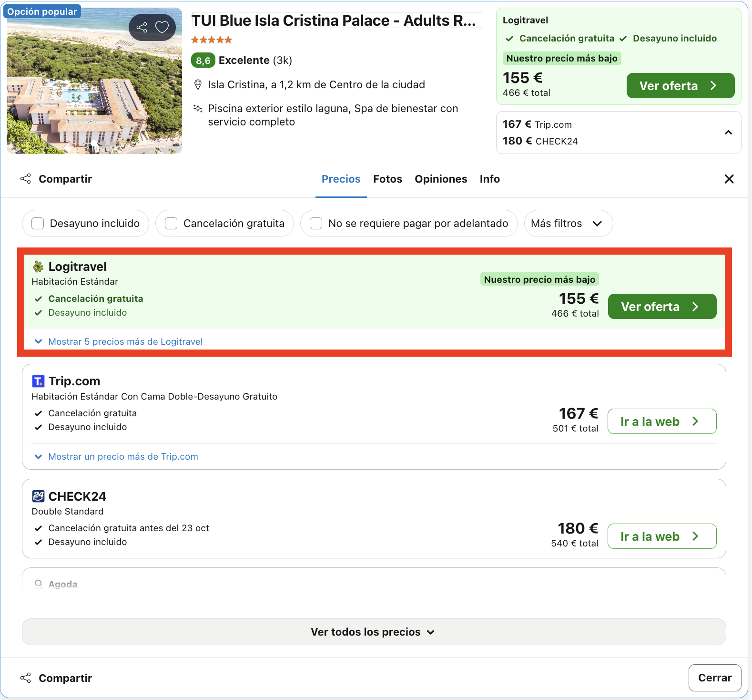This screenshot has width=752, height=700.
Task: Click Compartir below the hotel photo
Action: [56, 179]
